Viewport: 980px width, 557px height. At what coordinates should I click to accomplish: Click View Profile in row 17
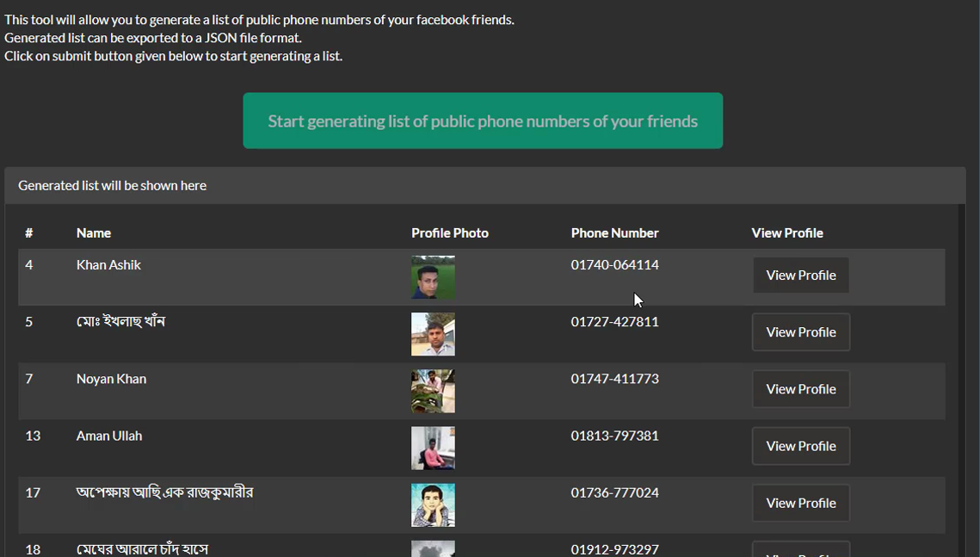(x=801, y=503)
